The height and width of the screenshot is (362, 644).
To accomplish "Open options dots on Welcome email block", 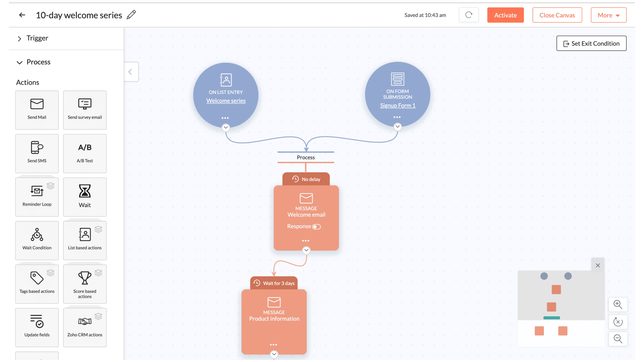I will (x=306, y=241).
